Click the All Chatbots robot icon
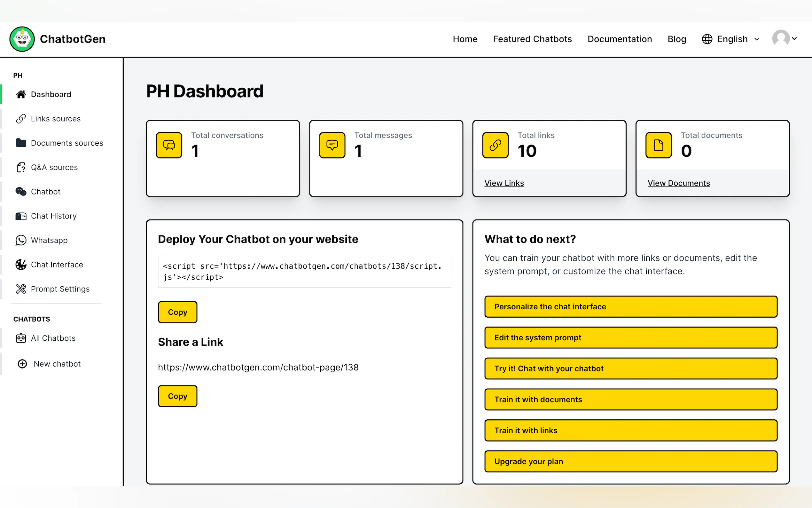Viewport: 812px width, 508px height. (21, 338)
